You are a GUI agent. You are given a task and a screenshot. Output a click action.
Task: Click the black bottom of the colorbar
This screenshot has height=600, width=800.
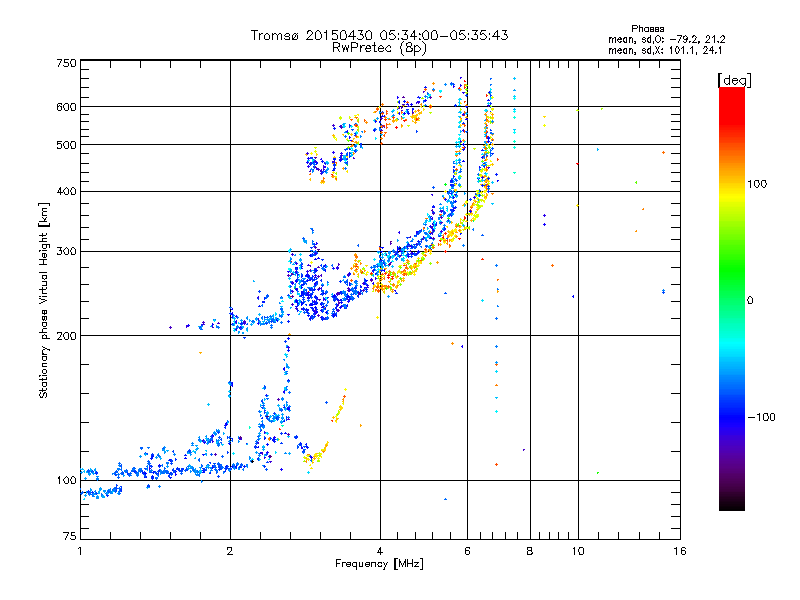(732, 503)
